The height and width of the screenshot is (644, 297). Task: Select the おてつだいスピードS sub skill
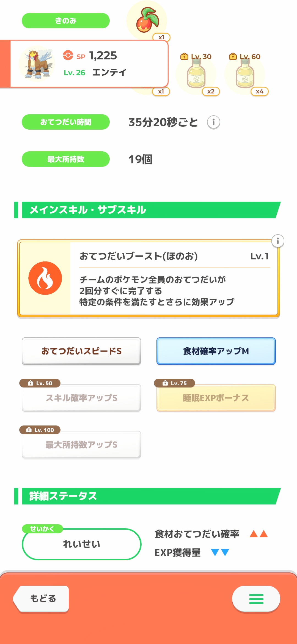(x=81, y=351)
